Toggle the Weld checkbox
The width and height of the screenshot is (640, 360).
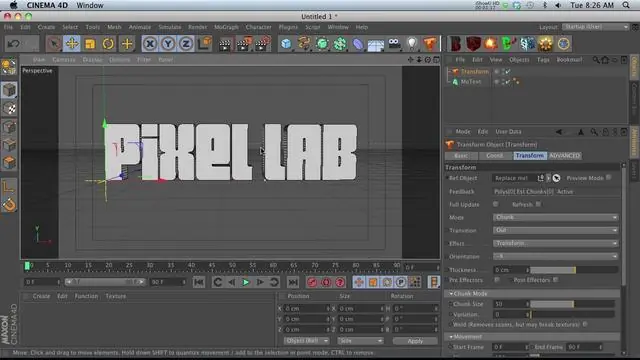point(585,324)
